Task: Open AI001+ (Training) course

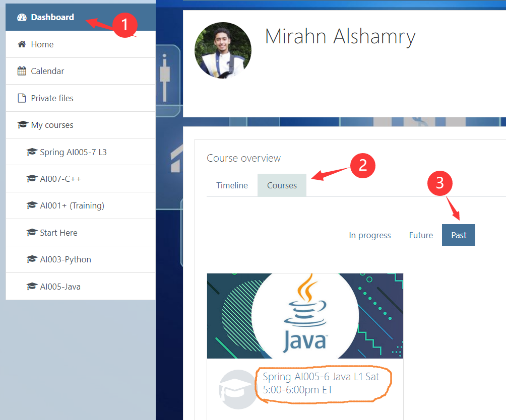Action: pyautogui.click(x=72, y=205)
